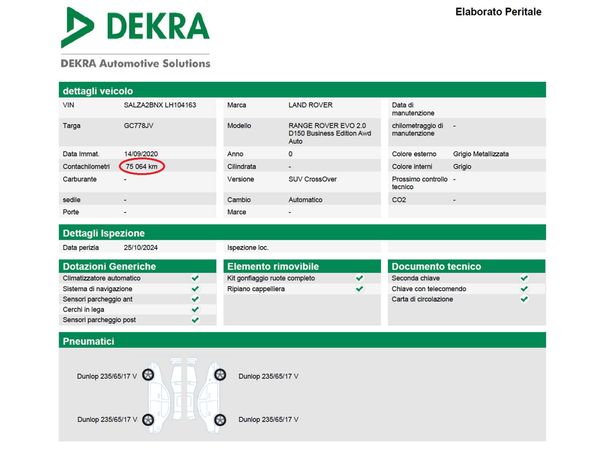Click the 'Data di manutenzione' label
The image size is (607, 455).
[413, 109]
